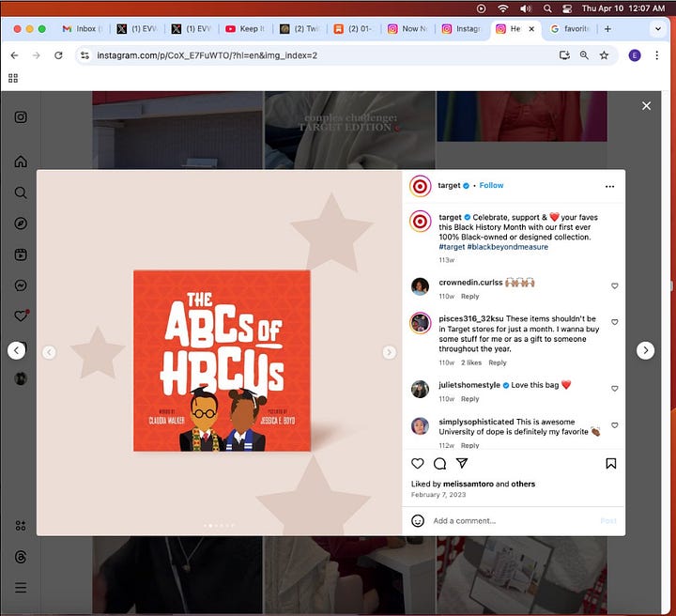676x616 pixels.
Task: Go to previous post with left arrow
Action: tap(16, 350)
